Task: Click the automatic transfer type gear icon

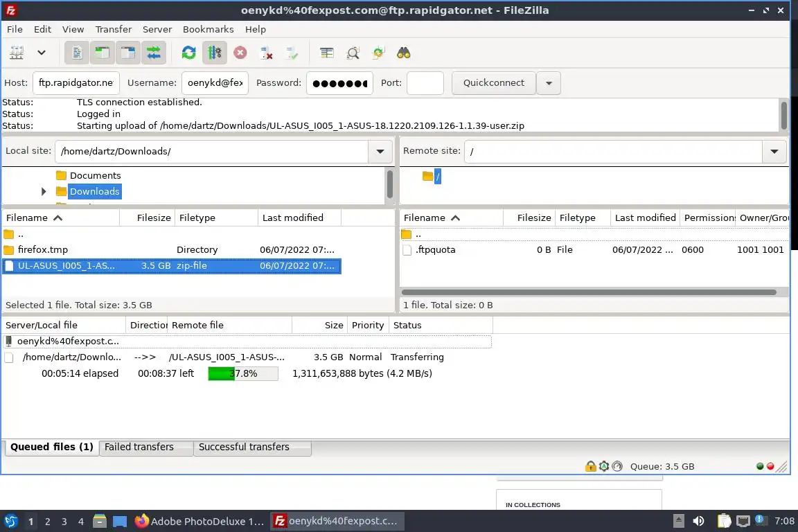Action: tap(604, 466)
